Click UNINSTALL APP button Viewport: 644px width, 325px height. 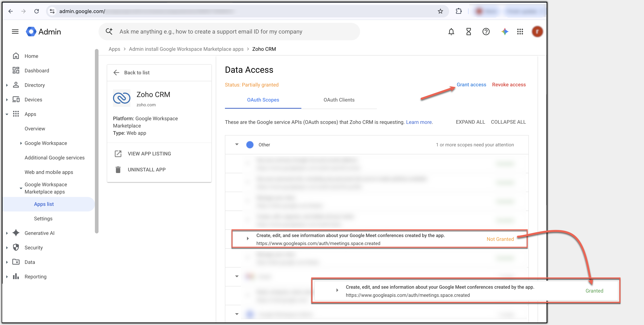(x=147, y=170)
